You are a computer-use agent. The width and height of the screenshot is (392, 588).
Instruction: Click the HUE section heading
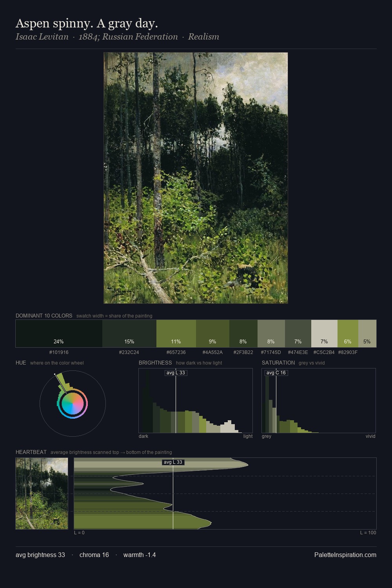tap(21, 363)
